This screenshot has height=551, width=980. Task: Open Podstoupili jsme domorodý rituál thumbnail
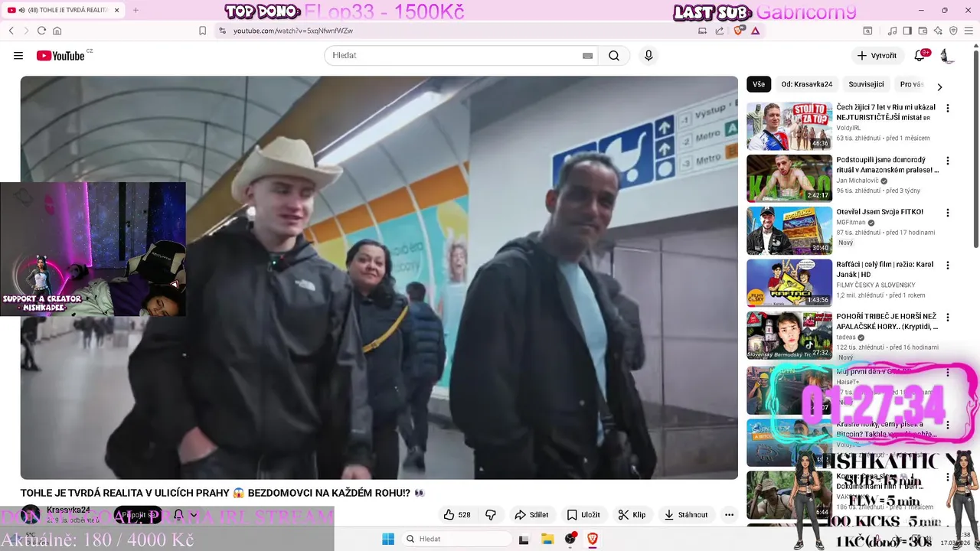(x=789, y=178)
